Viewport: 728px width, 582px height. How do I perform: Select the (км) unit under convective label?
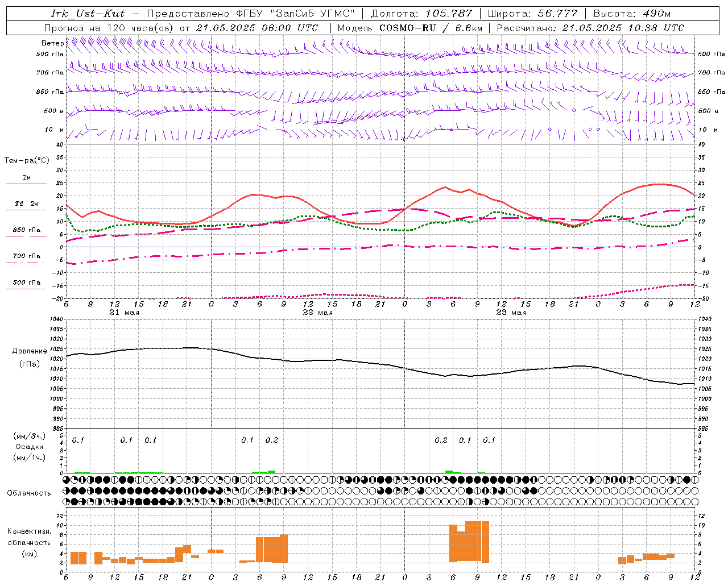(29, 554)
